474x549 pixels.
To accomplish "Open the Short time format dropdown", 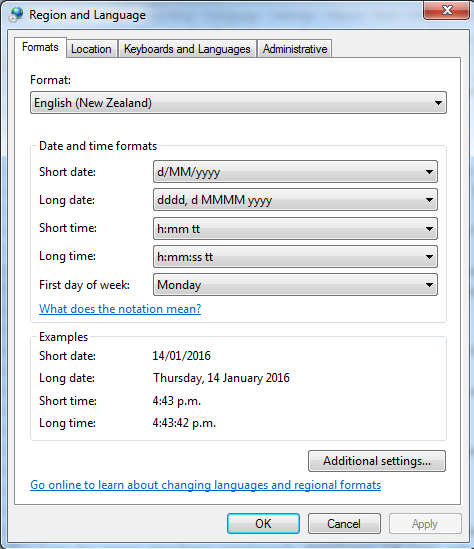I will [295, 229].
